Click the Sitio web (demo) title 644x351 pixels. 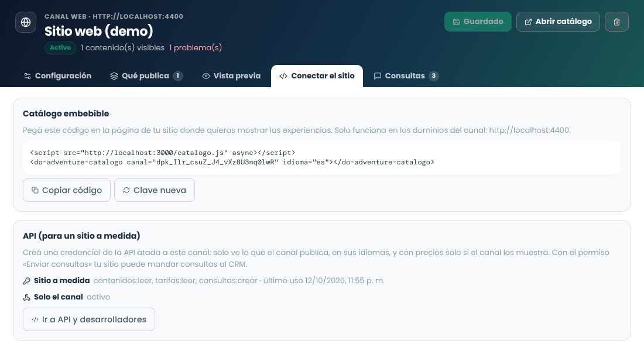98,31
